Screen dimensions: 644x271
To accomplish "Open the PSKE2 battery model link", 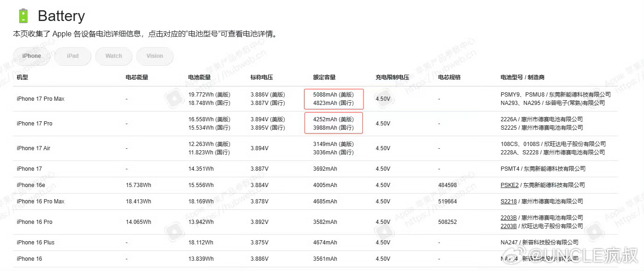I will click(510, 185).
